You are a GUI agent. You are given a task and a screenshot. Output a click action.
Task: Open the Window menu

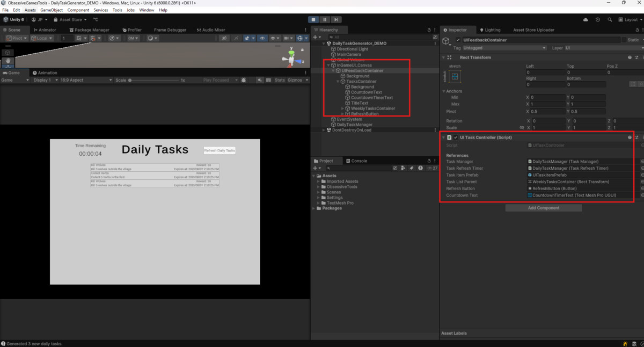(x=147, y=10)
